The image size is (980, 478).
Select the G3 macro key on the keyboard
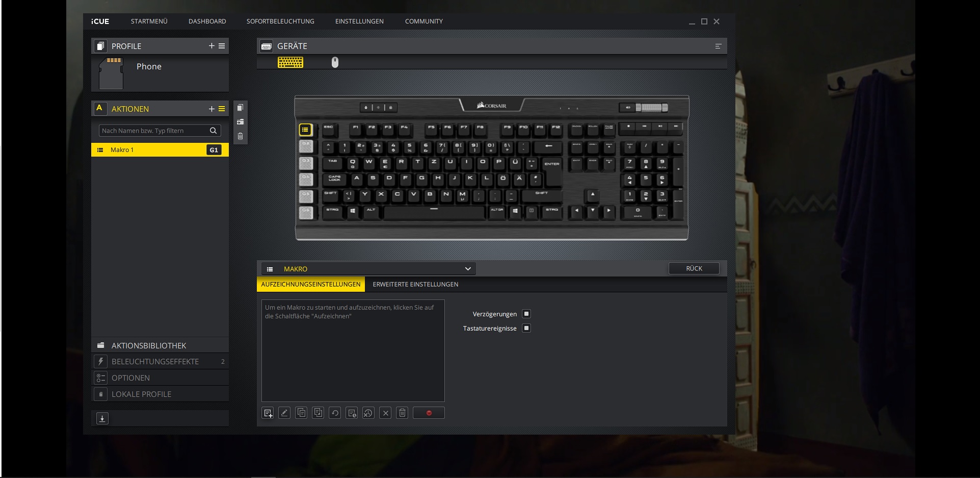point(305,163)
